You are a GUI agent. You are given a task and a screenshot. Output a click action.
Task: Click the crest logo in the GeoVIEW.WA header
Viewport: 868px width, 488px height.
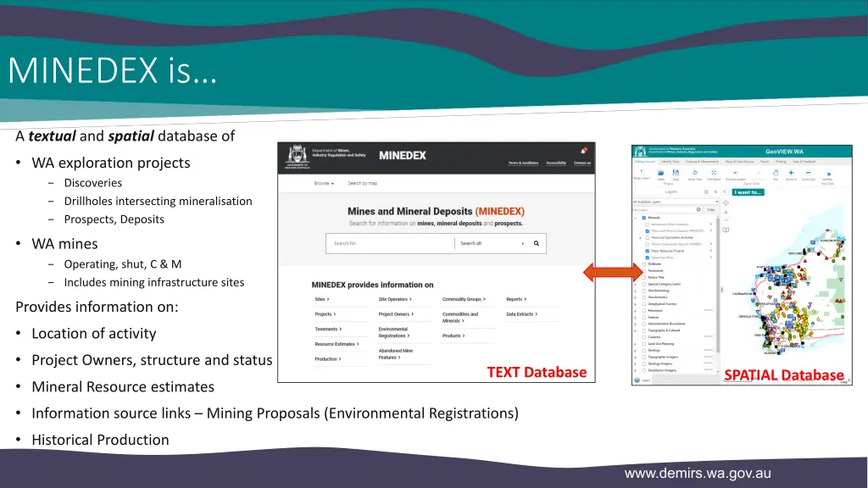pyautogui.click(x=640, y=152)
